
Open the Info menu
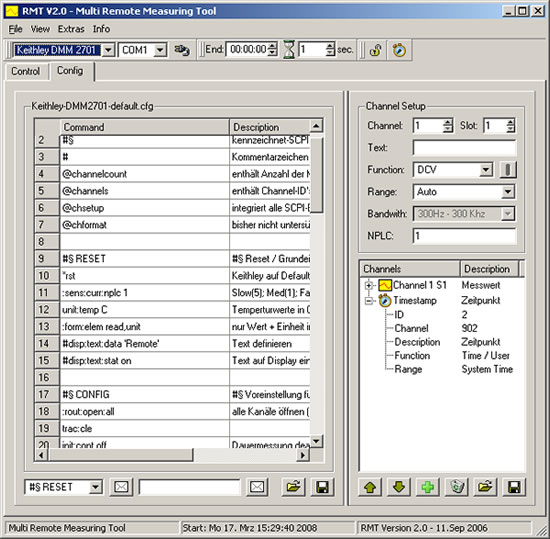[x=101, y=29]
